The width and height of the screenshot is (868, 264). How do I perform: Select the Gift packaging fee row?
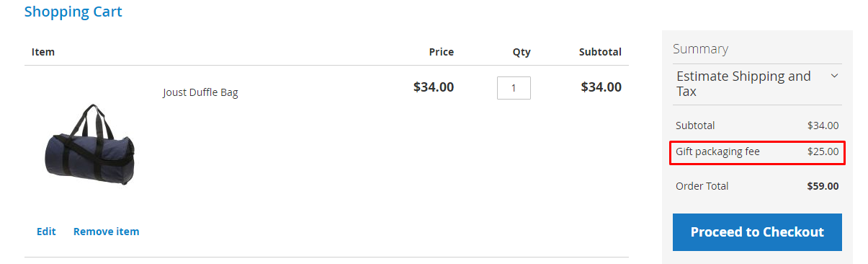757,152
